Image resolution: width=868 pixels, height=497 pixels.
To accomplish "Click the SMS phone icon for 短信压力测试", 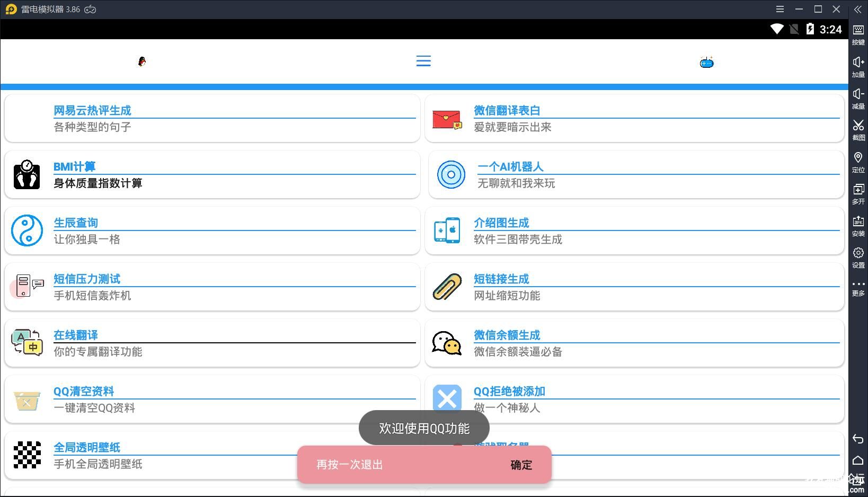I will pyautogui.click(x=28, y=286).
